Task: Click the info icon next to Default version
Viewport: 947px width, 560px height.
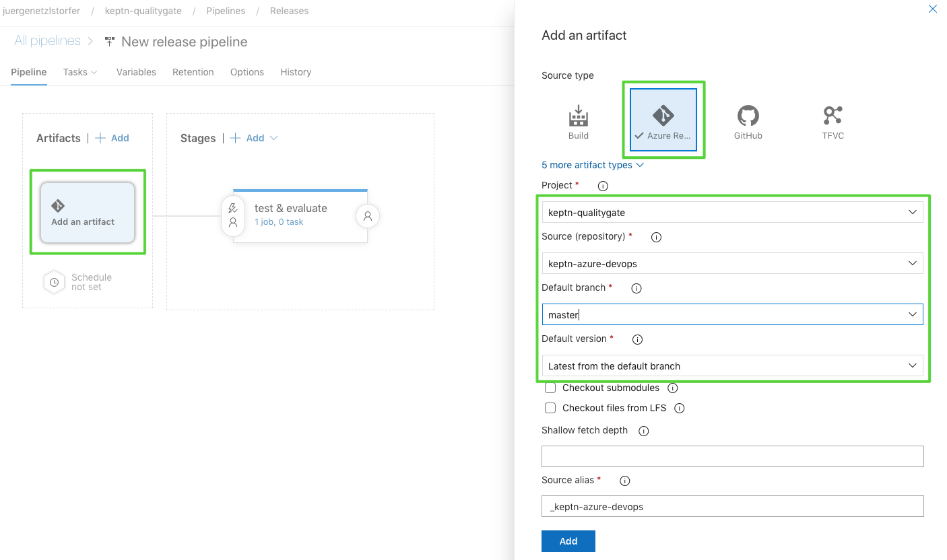Action: [x=637, y=339]
